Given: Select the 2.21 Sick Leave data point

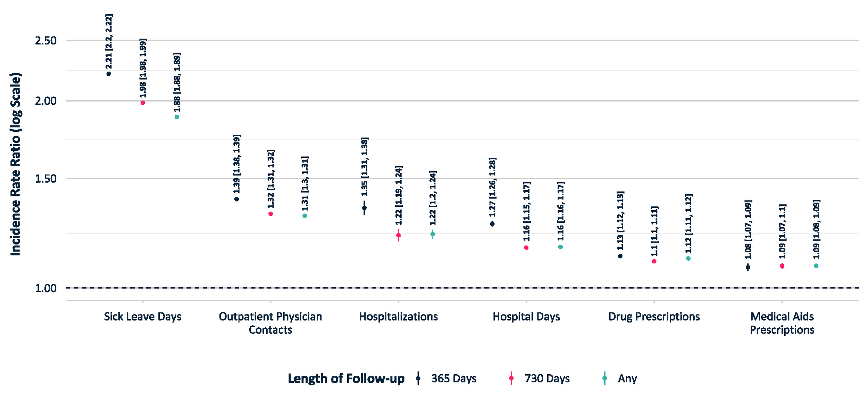Looking at the screenshot, I should click(x=109, y=74).
